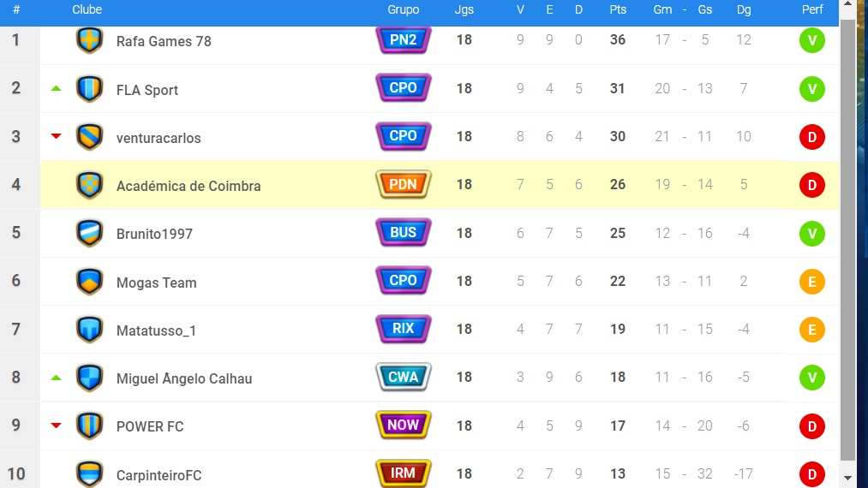Viewport: 868px width, 488px height.
Task: Select the PDN group badge
Action: click(x=403, y=184)
